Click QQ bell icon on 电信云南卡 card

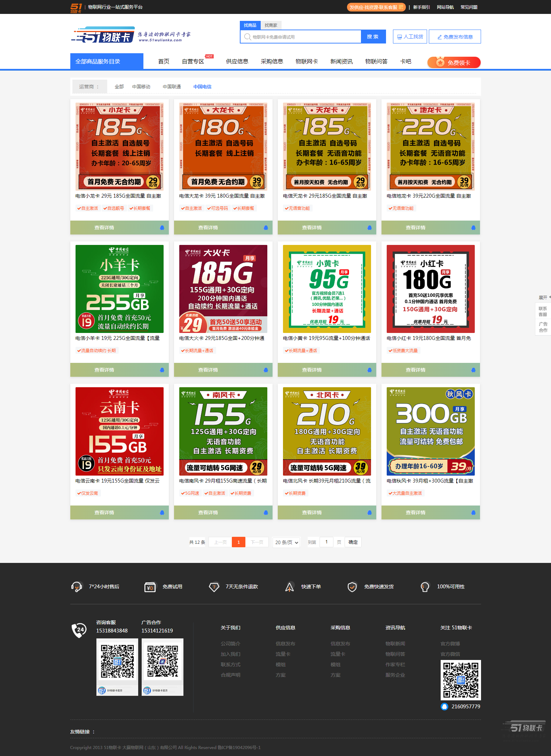click(162, 512)
